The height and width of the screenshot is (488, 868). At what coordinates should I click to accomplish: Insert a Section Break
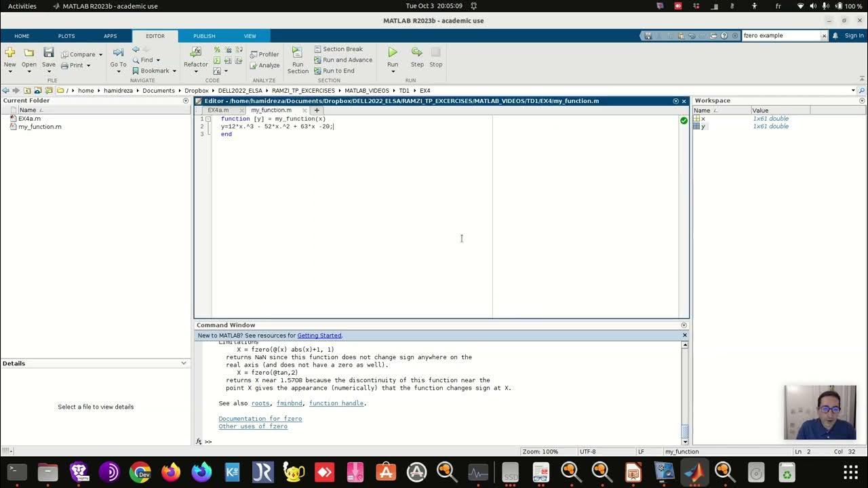click(x=338, y=49)
